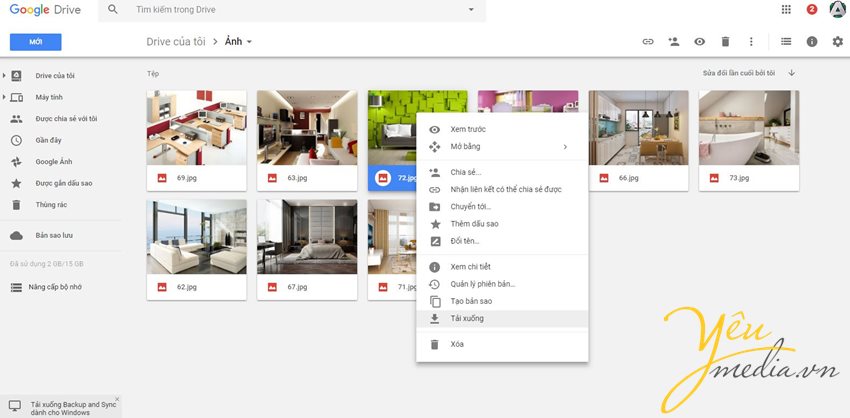Choose Tải xuống in context menu
This screenshot has height=418, width=850.
502,319
